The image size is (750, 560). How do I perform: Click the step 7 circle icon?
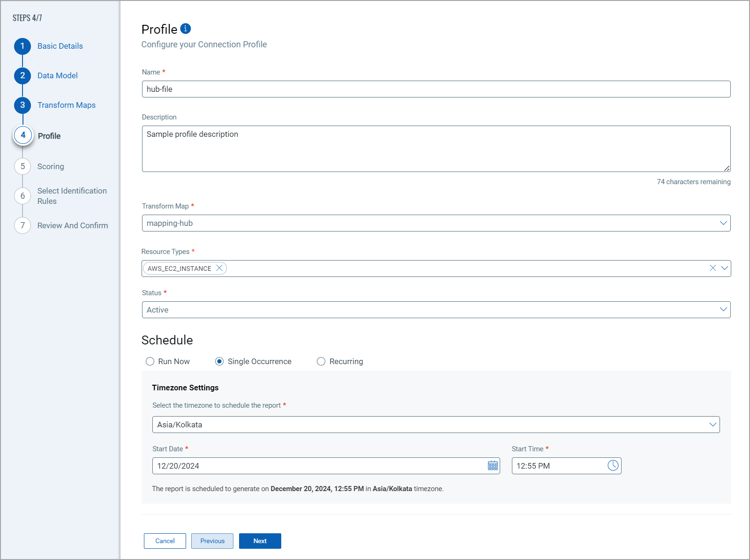tap(22, 225)
